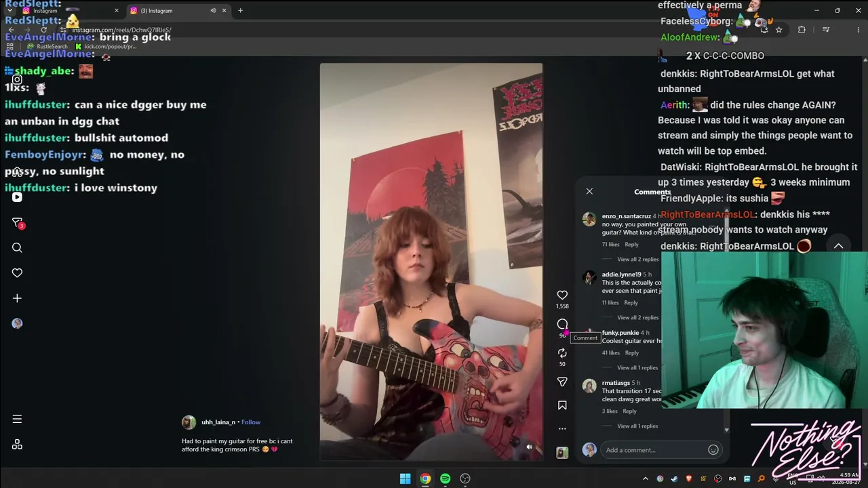Screen dimensions: 868x488
Task: Open OBS Studio from the taskbar
Action: click(465, 479)
